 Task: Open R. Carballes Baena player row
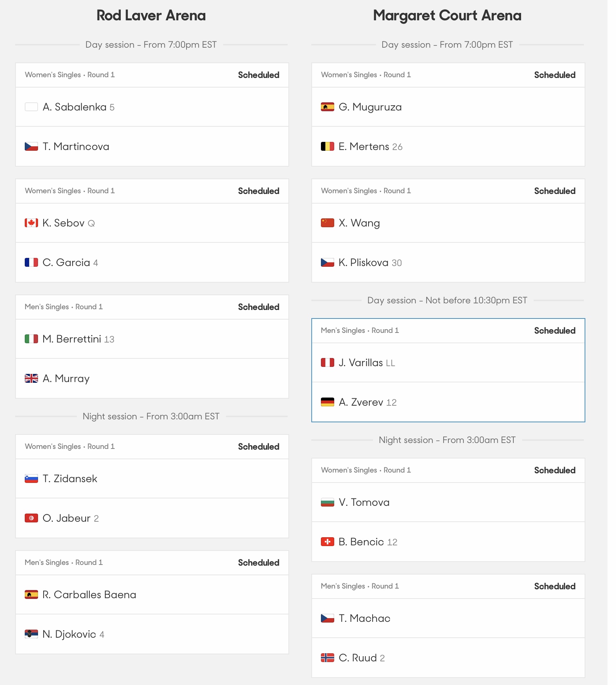[x=152, y=594]
